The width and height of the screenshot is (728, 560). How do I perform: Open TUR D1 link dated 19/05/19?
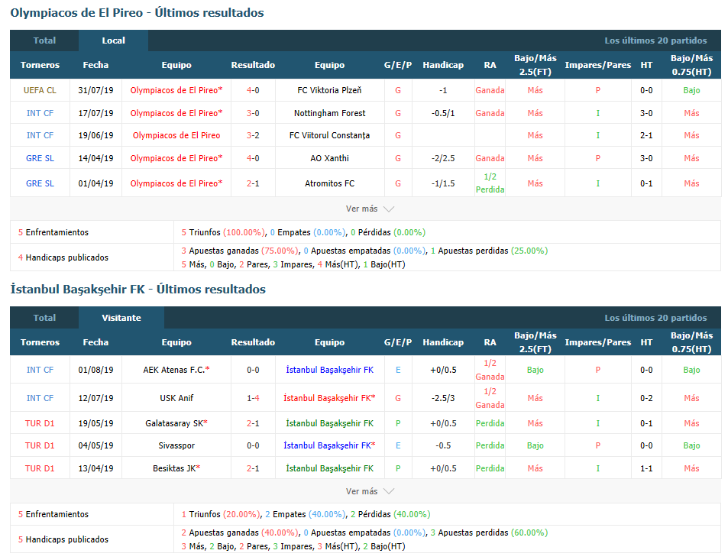pos(40,423)
